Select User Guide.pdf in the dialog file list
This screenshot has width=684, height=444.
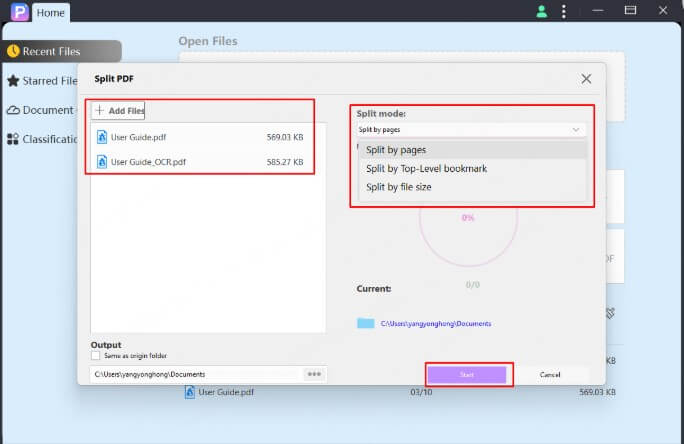(200, 137)
